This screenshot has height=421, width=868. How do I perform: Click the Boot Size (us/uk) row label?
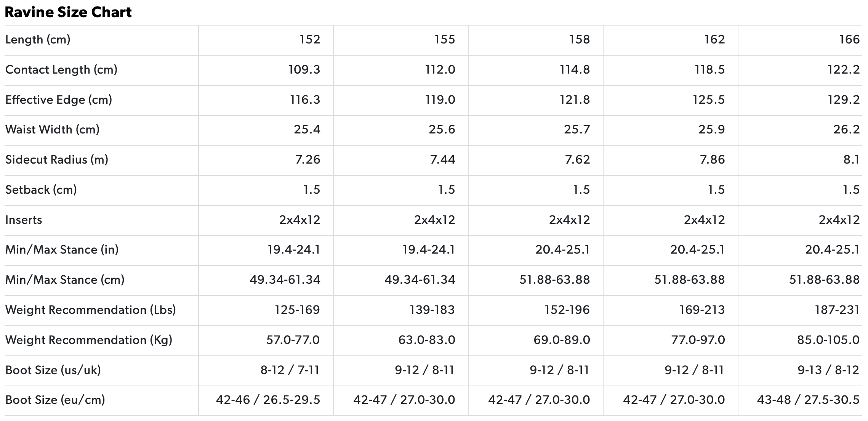click(x=53, y=370)
